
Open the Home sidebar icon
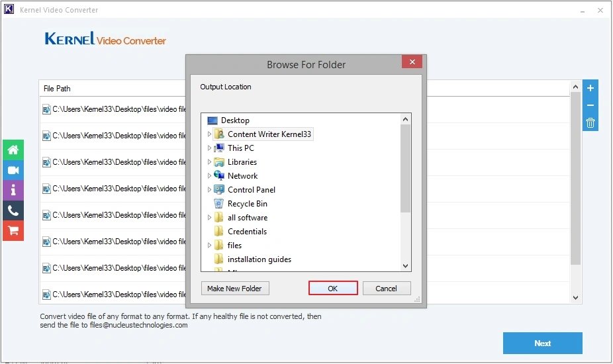point(13,150)
